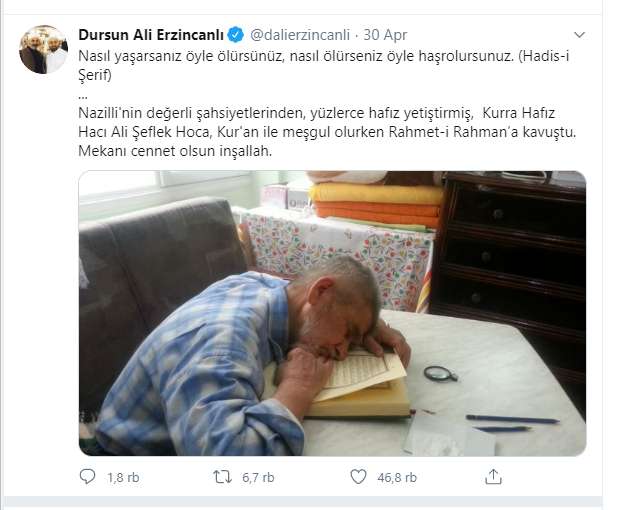
Task: Click the display name Dursun Ali Erzincanlı
Action: click(x=151, y=35)
